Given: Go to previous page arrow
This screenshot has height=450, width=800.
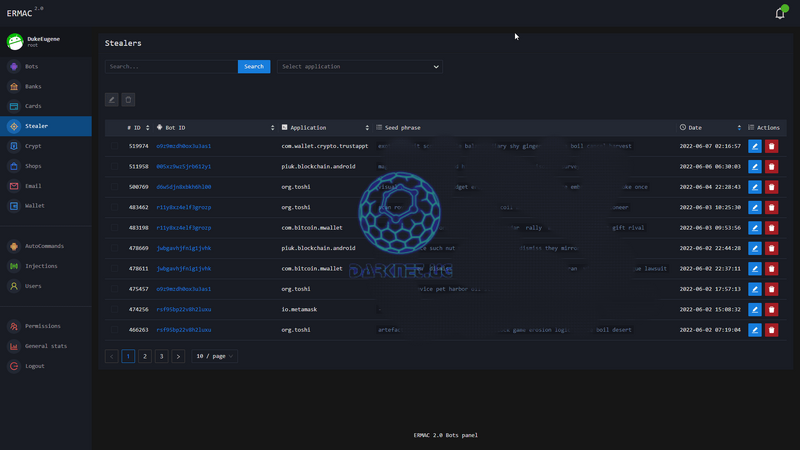Looking at the screenshot, I should click(112, 356).
